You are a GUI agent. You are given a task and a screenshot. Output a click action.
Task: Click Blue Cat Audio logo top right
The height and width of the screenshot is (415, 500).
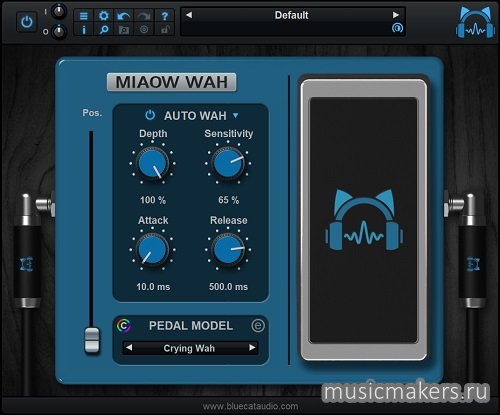click(475, 22)
